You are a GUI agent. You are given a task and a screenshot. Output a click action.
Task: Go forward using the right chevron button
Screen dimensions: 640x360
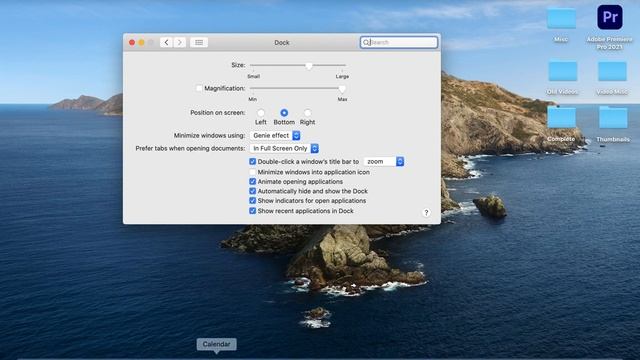tap(180, 42)
